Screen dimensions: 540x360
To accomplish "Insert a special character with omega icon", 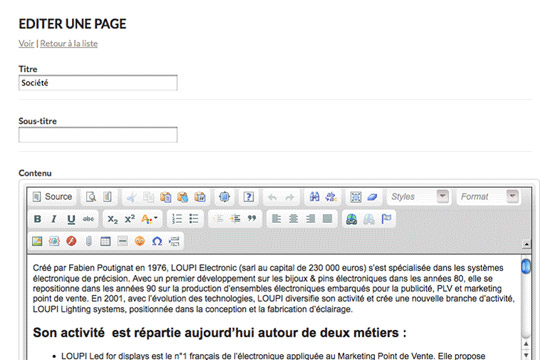I will coord(157,241).
